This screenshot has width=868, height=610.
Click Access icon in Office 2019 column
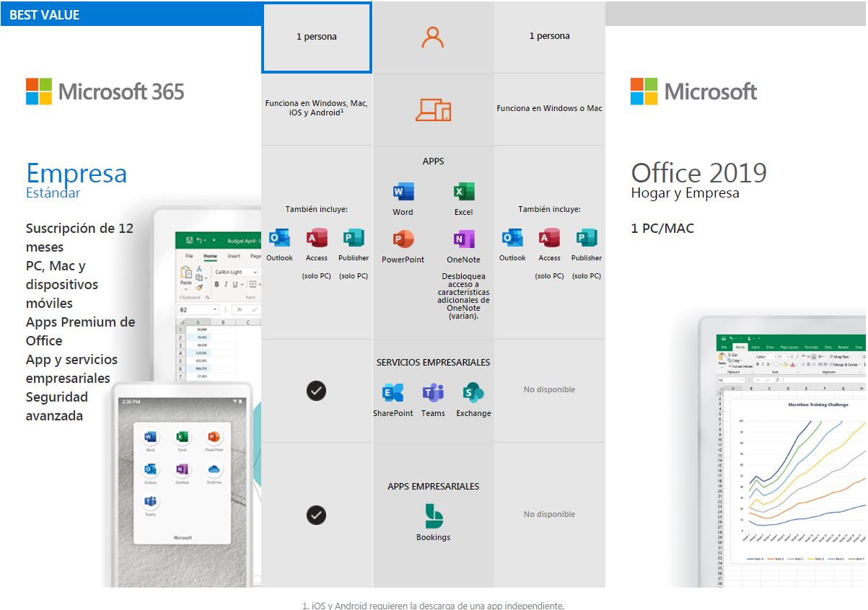click(549, 238)
